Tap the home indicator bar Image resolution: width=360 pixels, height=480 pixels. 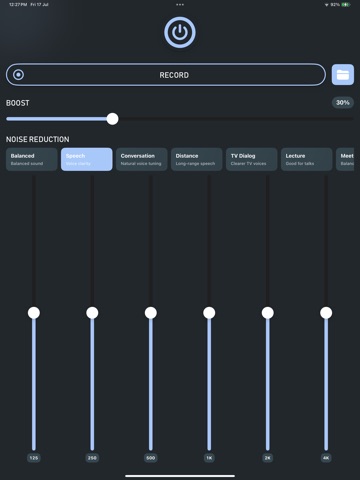(180, 476)
